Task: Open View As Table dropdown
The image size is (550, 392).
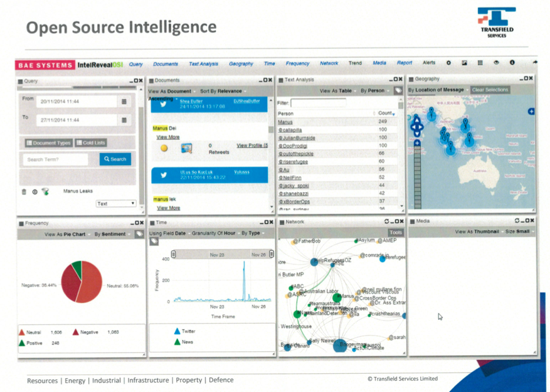Action: coord(338,90)
